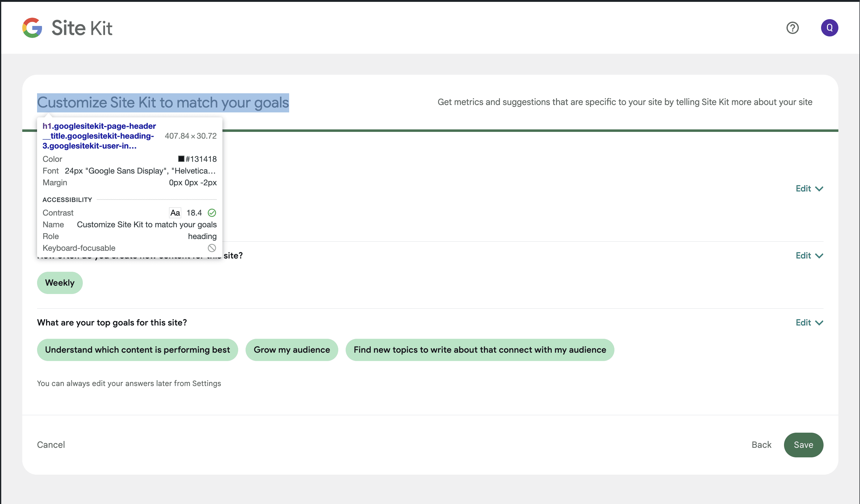Viewport: 860px width, 504px height.
Task: Click the ACCESSIBILITY section header in tooltip
Action: tap(67, 199)
